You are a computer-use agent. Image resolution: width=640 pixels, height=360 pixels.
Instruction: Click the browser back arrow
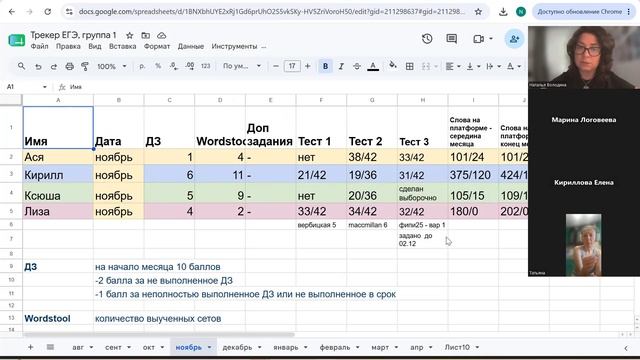12,12
